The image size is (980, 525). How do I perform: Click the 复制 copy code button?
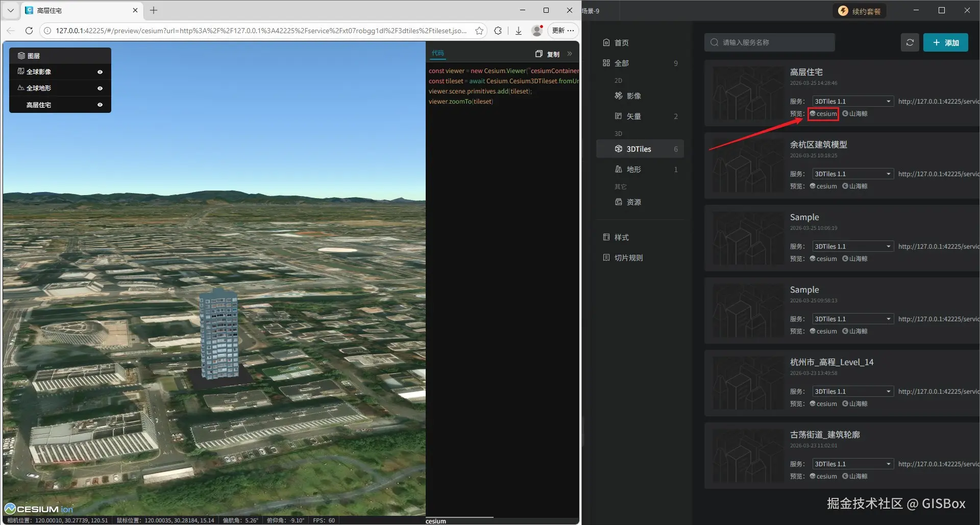pyautogui.click(x=547, y=54)
